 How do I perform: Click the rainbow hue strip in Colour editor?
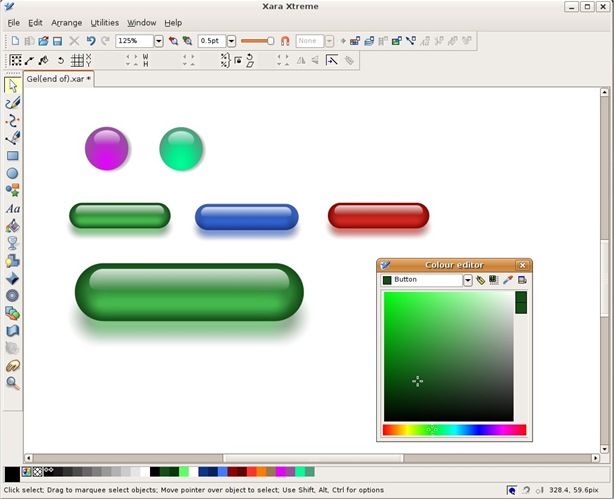click(453, 430)
